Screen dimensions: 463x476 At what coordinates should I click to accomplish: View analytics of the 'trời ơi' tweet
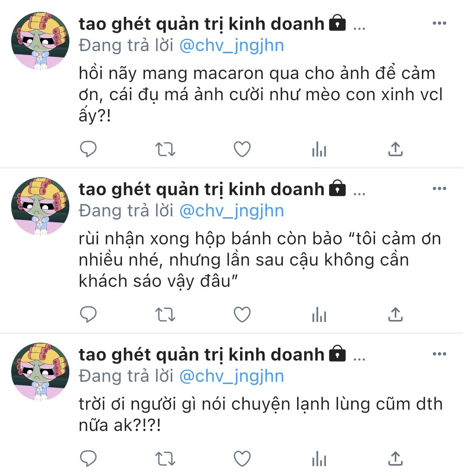point(319,458)
